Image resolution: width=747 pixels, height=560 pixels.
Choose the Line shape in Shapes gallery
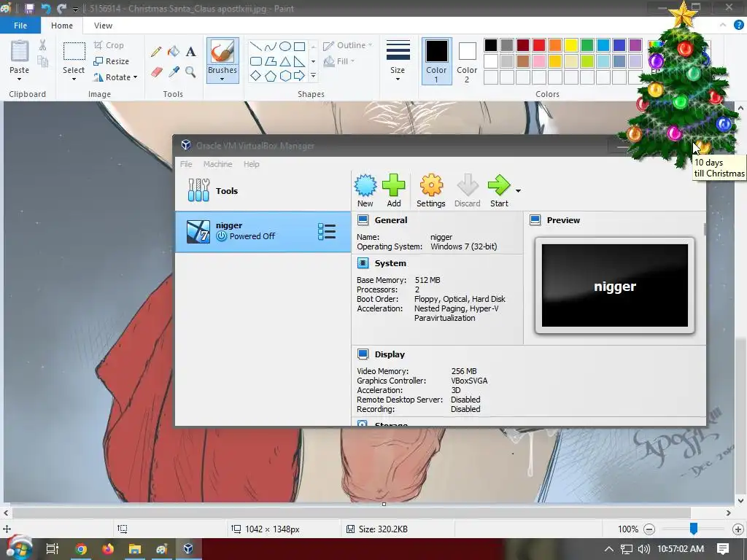click(x=256, y=46)
